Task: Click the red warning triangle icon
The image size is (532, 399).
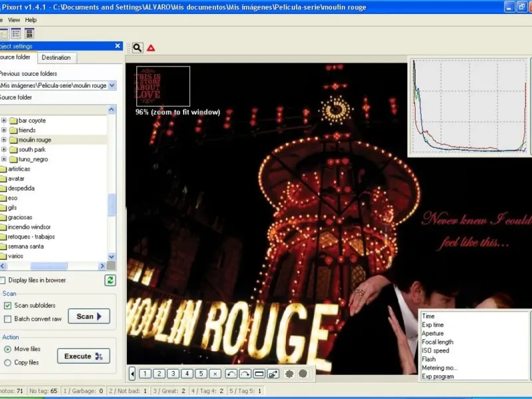Action: click(151, 48)
